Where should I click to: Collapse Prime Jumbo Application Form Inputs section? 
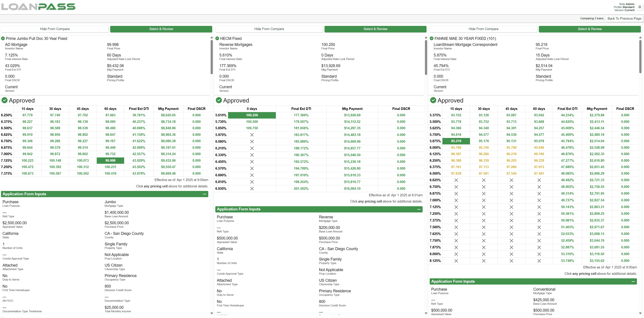point(204,194)
